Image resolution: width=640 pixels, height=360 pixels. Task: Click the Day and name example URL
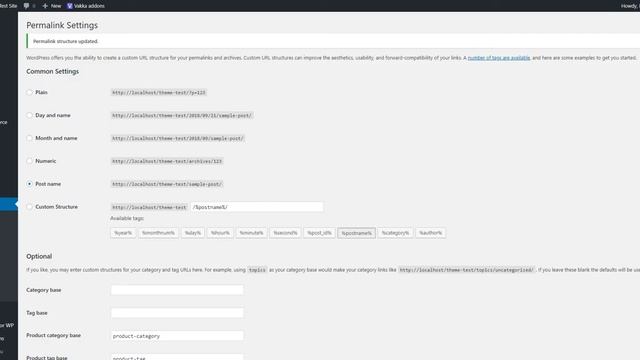[182, 116]
